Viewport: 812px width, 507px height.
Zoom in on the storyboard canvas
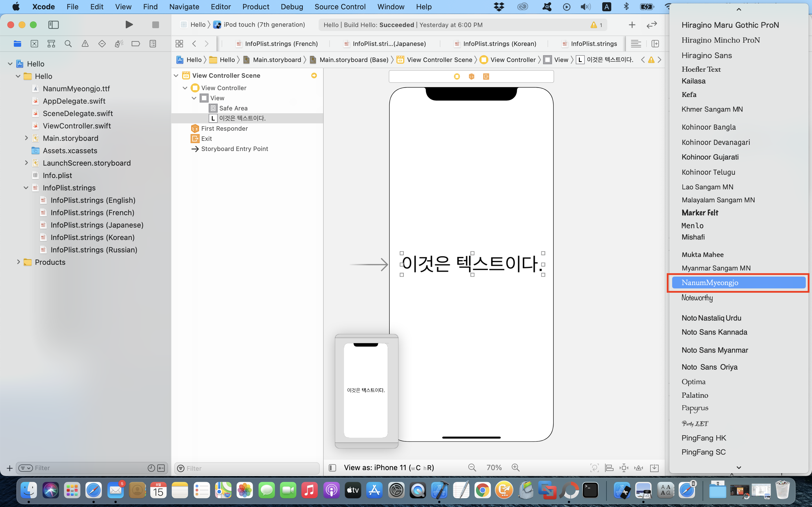(516, 468)
